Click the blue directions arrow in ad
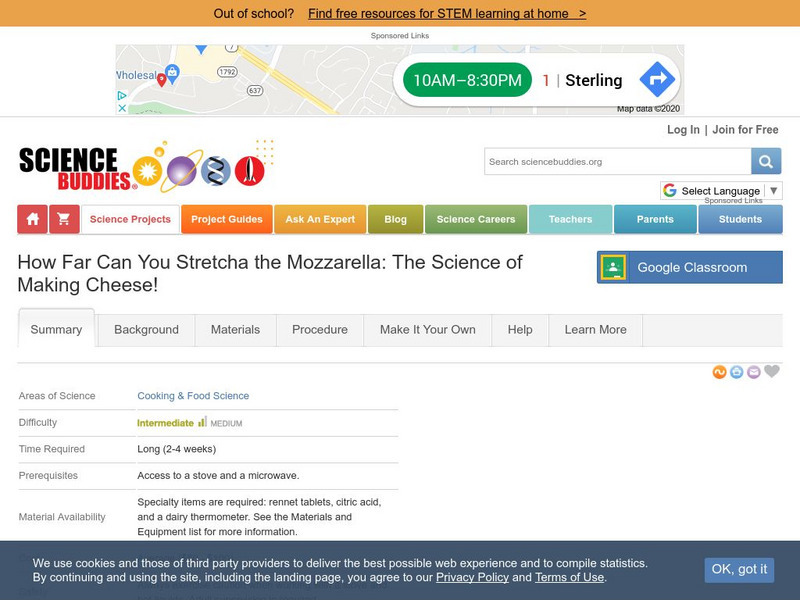The height and width of the screenshot is (600, 800). (657, 80)
